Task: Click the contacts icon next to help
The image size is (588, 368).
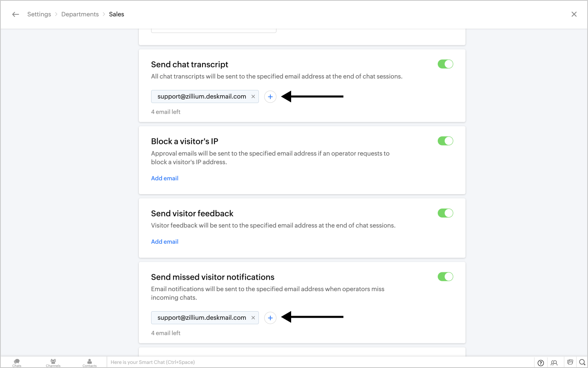Action: coord(554,363)
